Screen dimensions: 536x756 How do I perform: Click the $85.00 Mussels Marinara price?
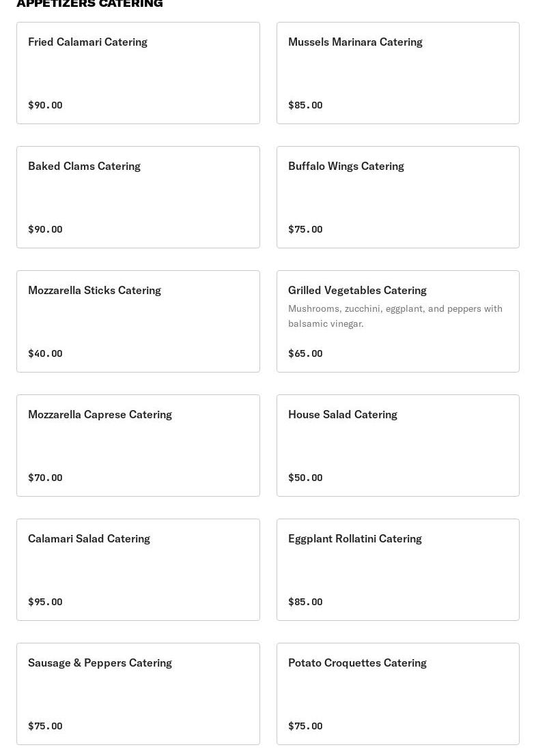click(305, 105)
